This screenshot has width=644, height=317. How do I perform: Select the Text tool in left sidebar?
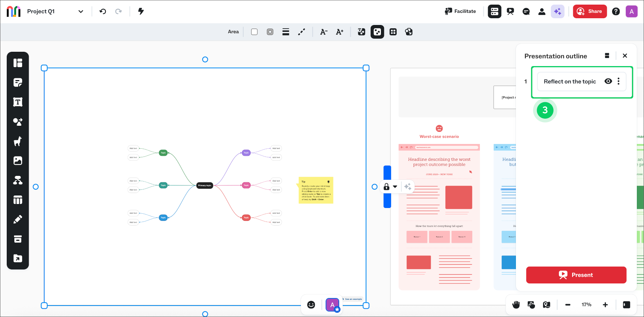[x=18, y=102]
